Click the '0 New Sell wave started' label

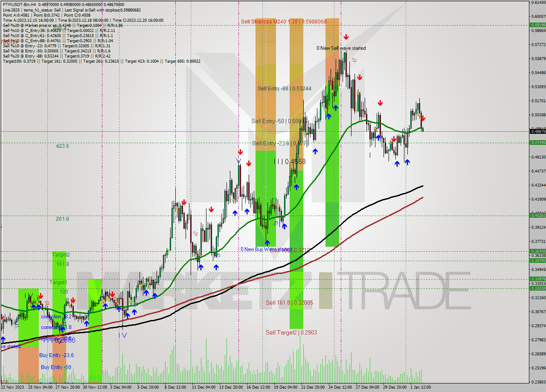(x=341, y=48)
